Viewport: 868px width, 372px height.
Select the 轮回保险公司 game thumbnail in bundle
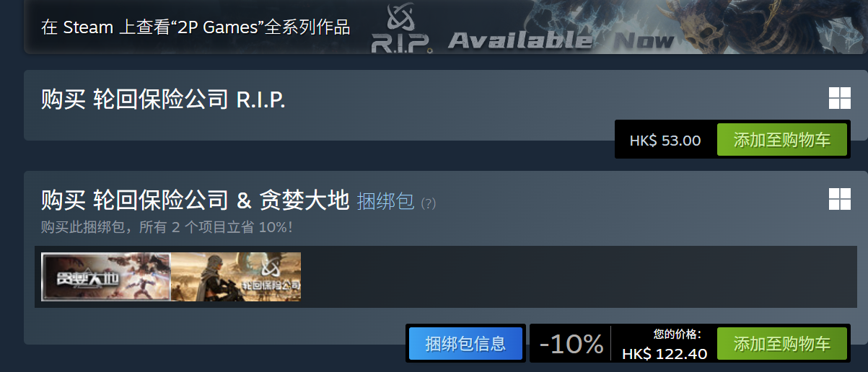(x=236, y=276)
